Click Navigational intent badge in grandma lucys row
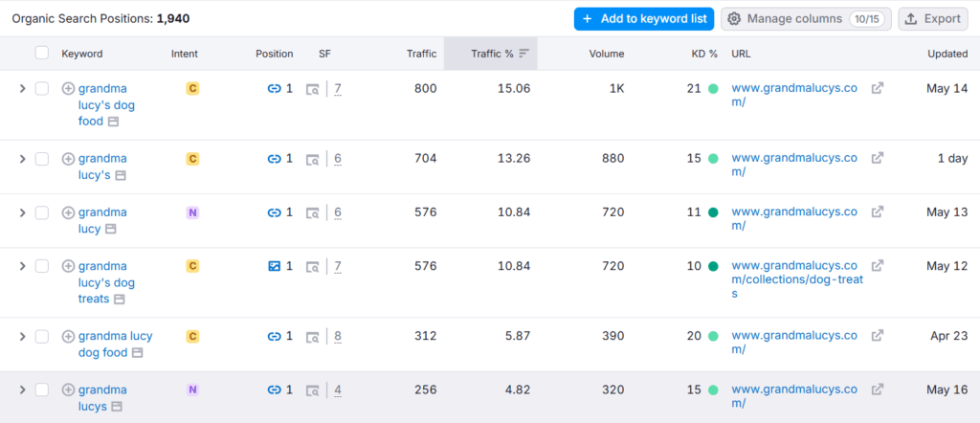Viewport: 980px width, 423px height. pos(192,390)
